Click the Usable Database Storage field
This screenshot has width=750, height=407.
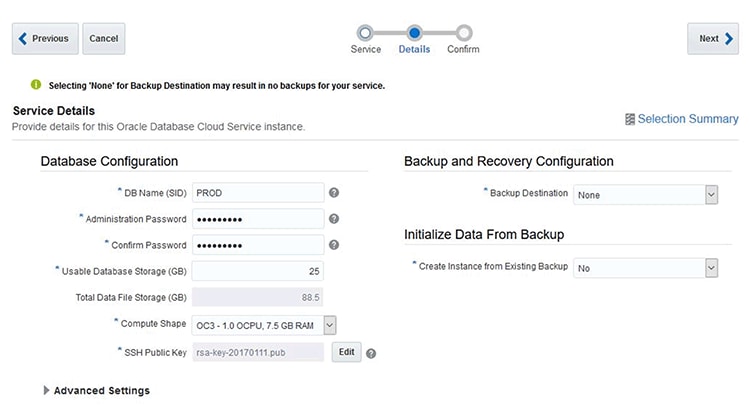tap(257, 271)
